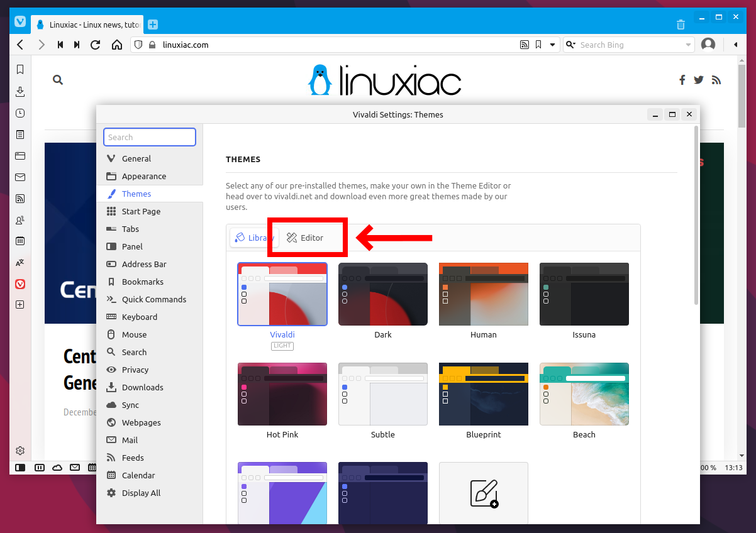Open the Bookmarks side panel
The height and width of the screenshot is (533, 756).
[20, 70]
